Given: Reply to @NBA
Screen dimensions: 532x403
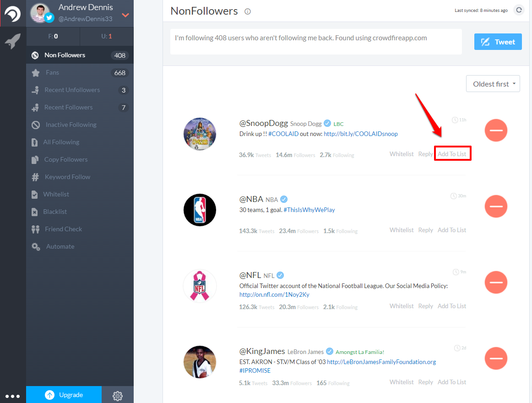Looking at the screenshot, I should click(x=425, y=230).
